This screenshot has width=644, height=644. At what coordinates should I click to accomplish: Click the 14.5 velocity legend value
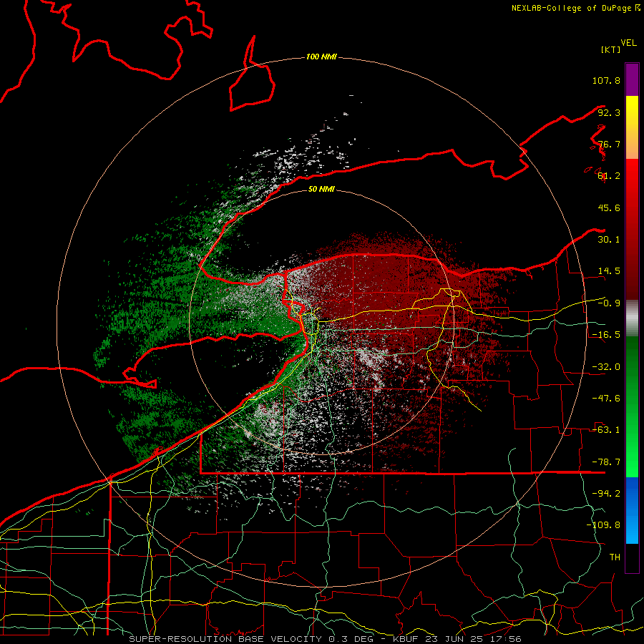coord(609,271)
